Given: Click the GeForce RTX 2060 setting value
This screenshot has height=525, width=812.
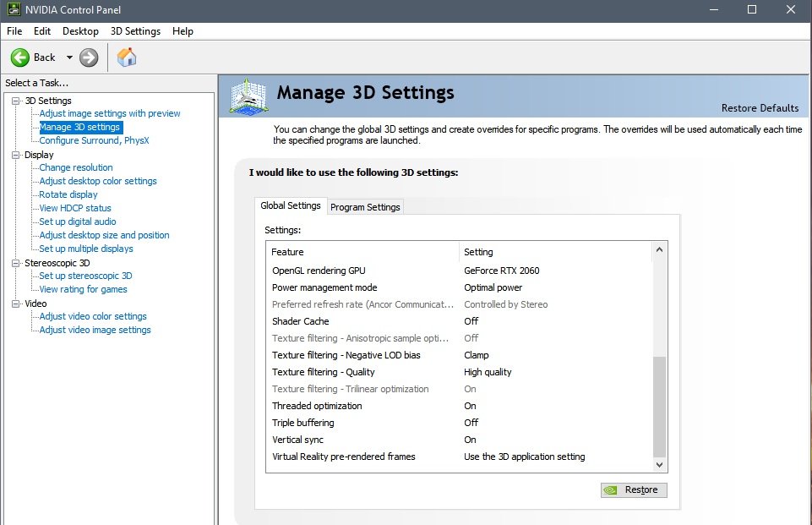Looking at the screenshot, I should pos(501,271).
